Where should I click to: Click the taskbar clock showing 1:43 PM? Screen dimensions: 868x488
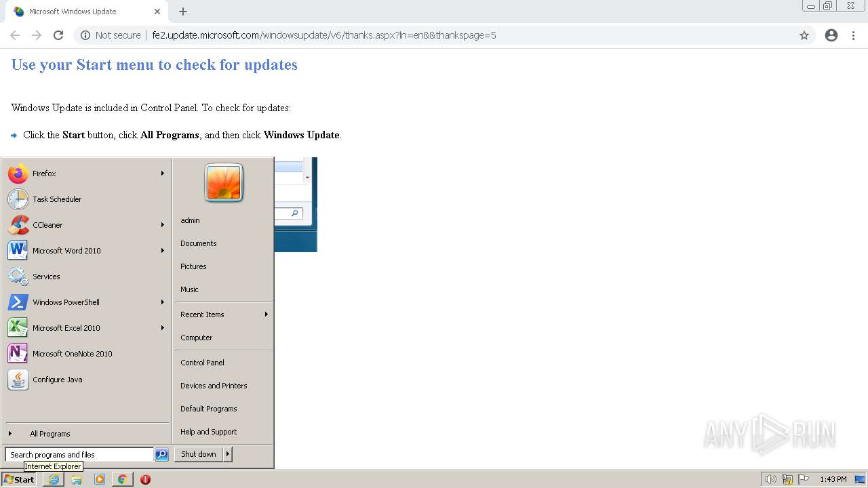click(x=833, y=479)
